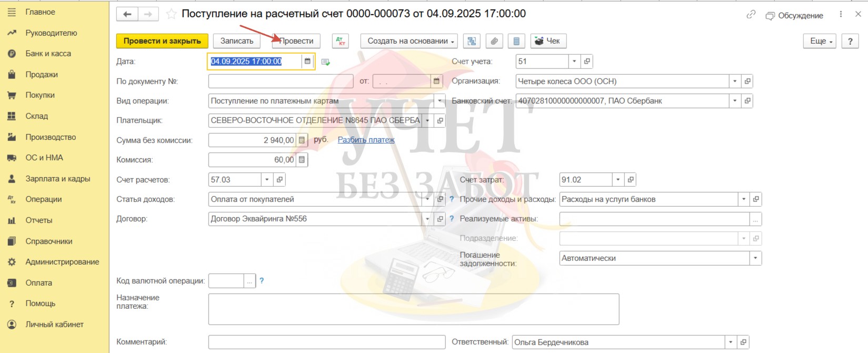
Task: Go to Зарплата и кадры section
Action: tap(57, 179)
